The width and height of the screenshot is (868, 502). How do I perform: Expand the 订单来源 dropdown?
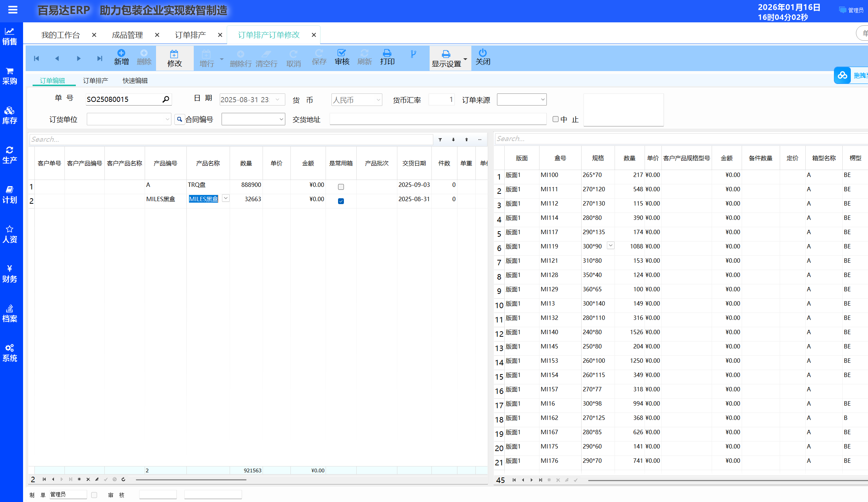pyautogui.click(x=542, y=100)
